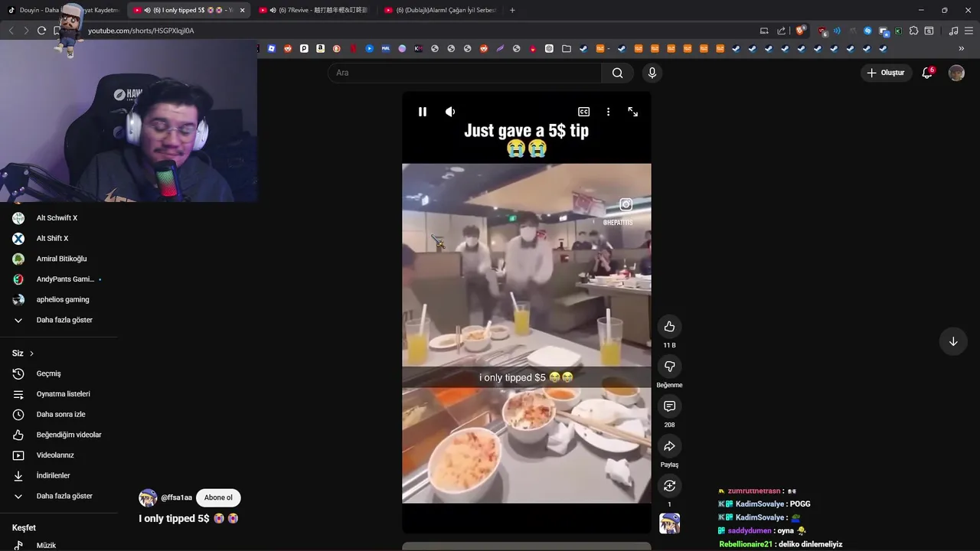Submit search with magnifying glass button
Image resolution: width=980 pixels, height=551 pixels.
click(x=618, y=73)
